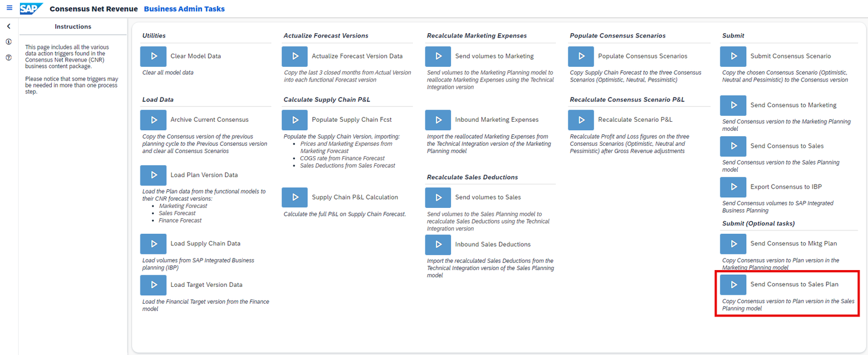This screenshot has height=355, width=868.
Task: Click the Inbound Marketing Expenses label
Action: pyautogui.click(x=497, y=120)
